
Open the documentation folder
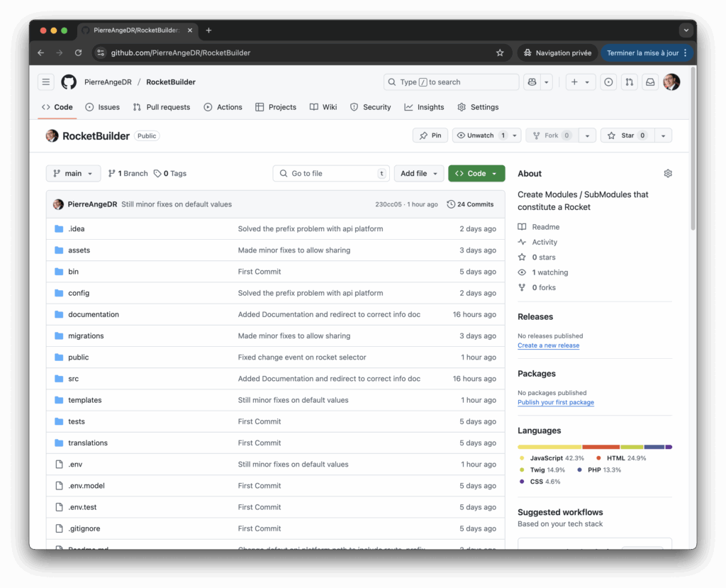[94, 315]
